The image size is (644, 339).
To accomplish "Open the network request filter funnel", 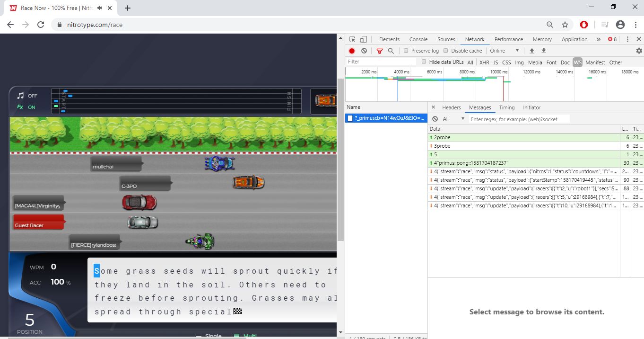I will pos(380,51).
